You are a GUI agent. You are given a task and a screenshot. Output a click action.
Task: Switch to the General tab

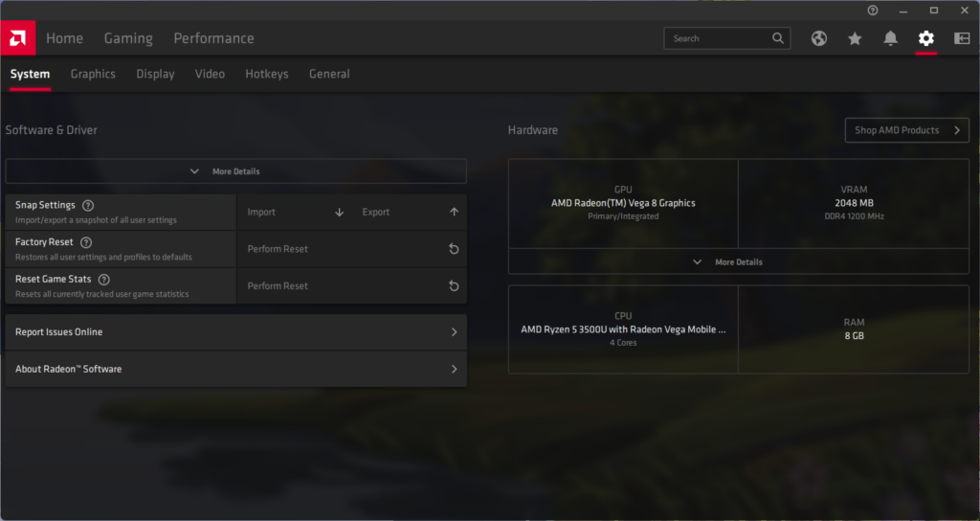tap(329, 74)
